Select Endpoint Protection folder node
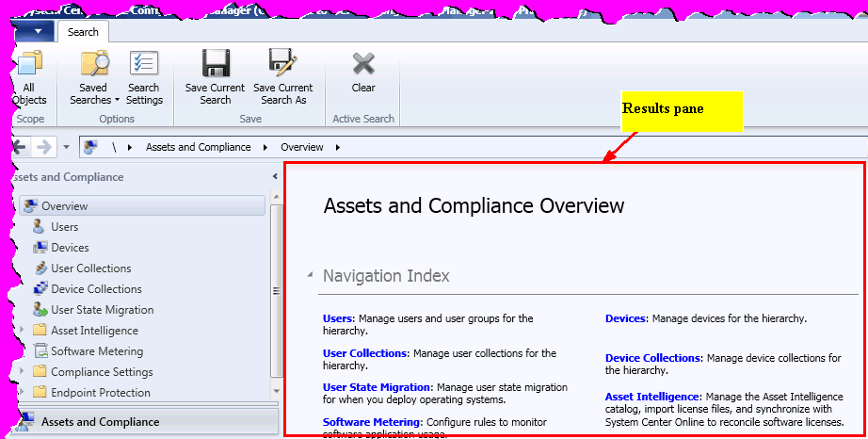Viewport: 868px width, 439px height. point(101,393)
